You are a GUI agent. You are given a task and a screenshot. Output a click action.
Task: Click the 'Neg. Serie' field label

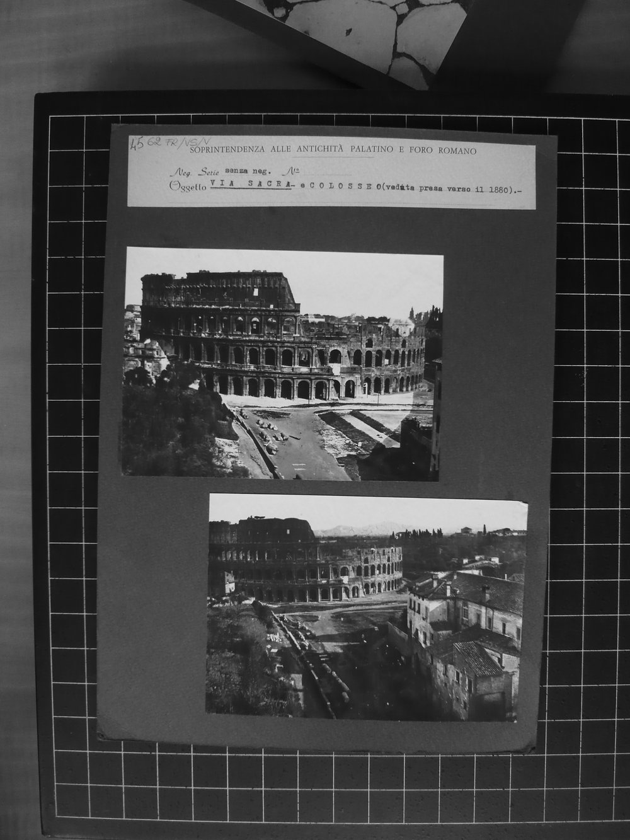(x=195, y=171)
